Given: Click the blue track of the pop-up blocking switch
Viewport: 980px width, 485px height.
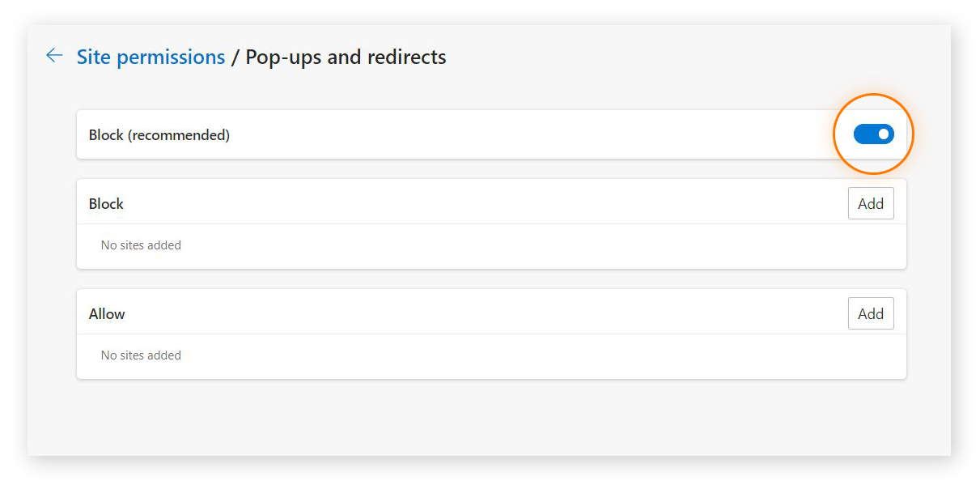Looking at the screenshot, I should (864, 134).
